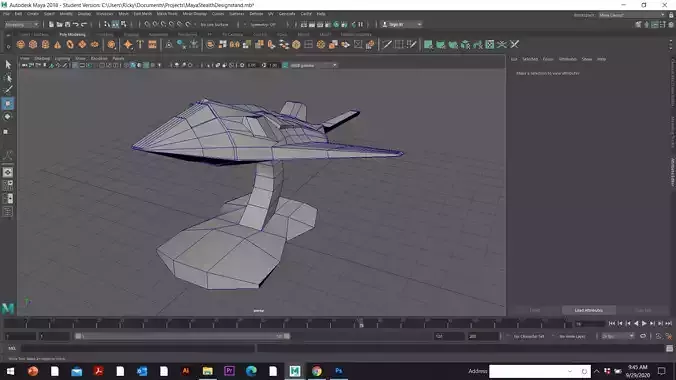
Task: Toggle the Channel Box sidebar icon
Action: pos(671,25)
